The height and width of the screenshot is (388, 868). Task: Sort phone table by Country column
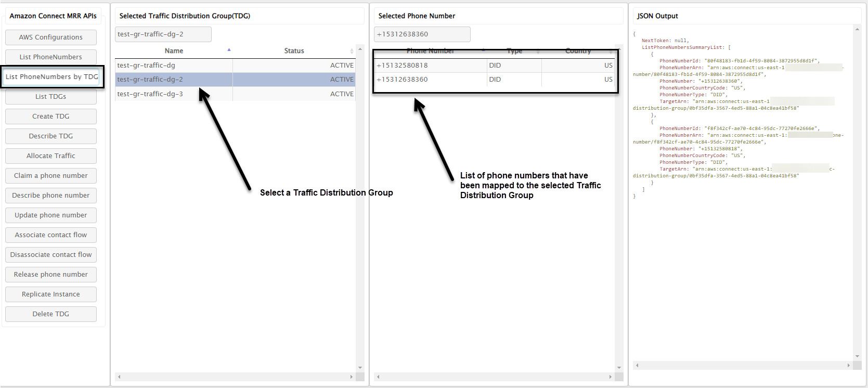pyautogui.click(x=578, y=51)
